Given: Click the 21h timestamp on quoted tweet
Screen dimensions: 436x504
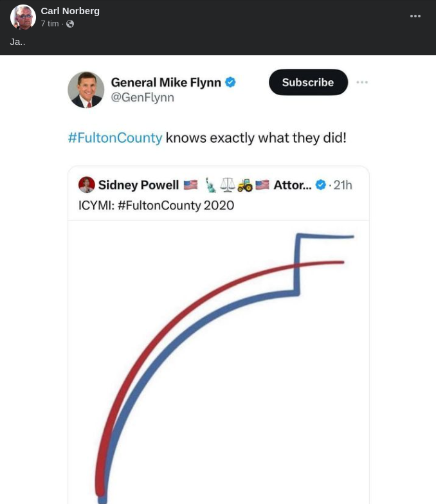Looking at the screenshot, I should point(343,186).
